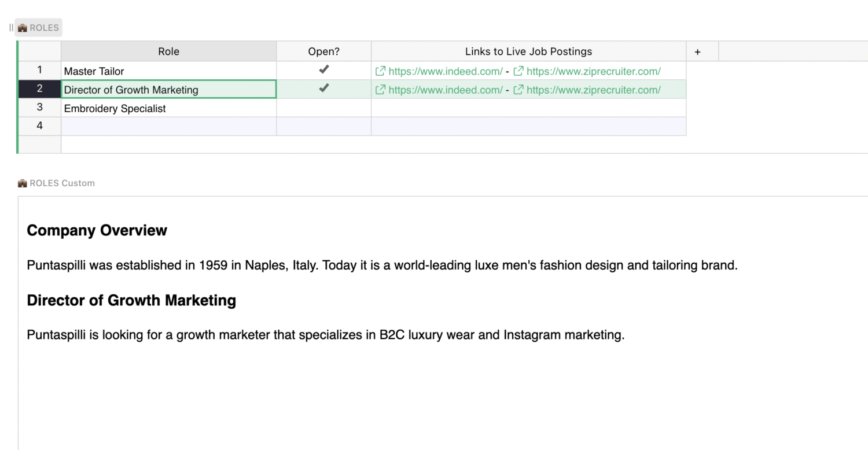The image size is (868, 450).
Task: Open indeed.com link in Director of Growth Marketing row
Action: pos(446,90)
